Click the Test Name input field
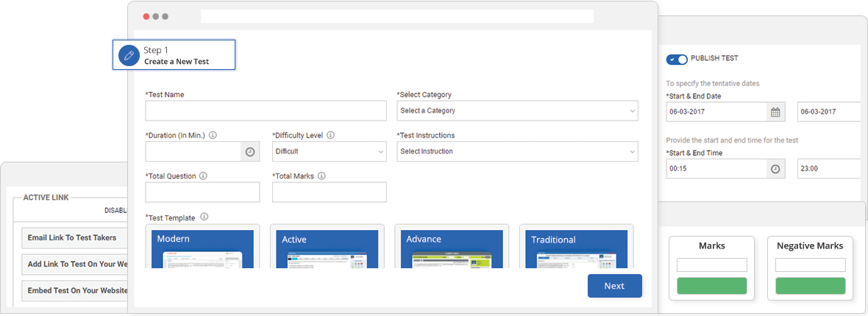This screenshot has height=316, width=868. [266, 111]
